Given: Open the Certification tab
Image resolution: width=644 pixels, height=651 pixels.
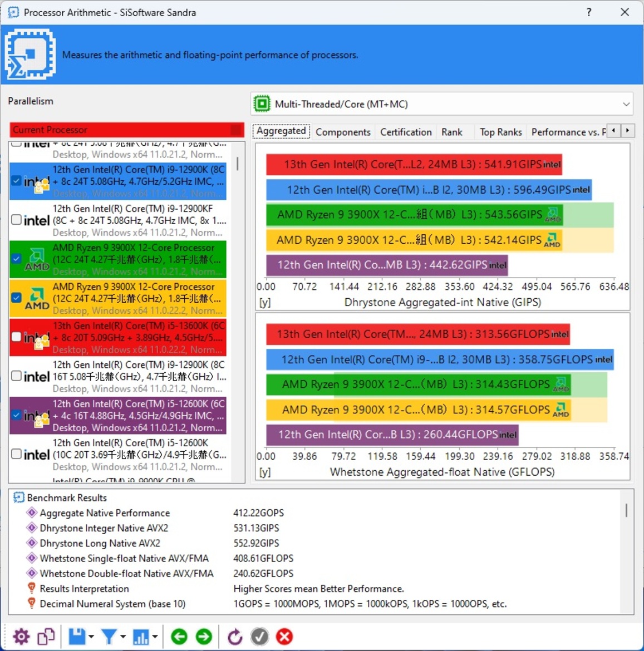Looking at the screenshot, I should (x=406, y=132).
